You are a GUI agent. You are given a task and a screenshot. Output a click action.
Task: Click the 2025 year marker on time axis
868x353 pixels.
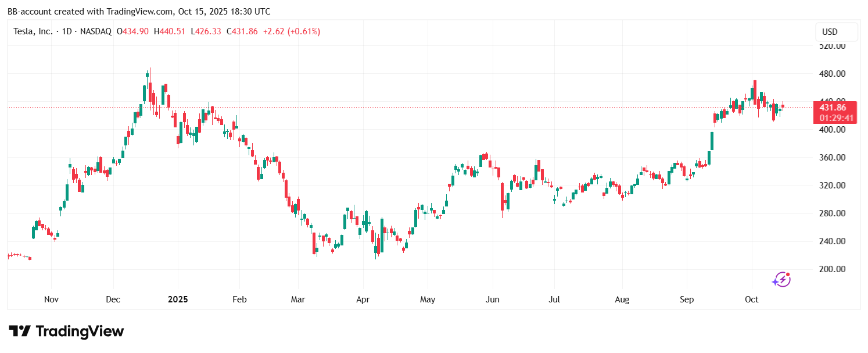[x=178, y=299]
